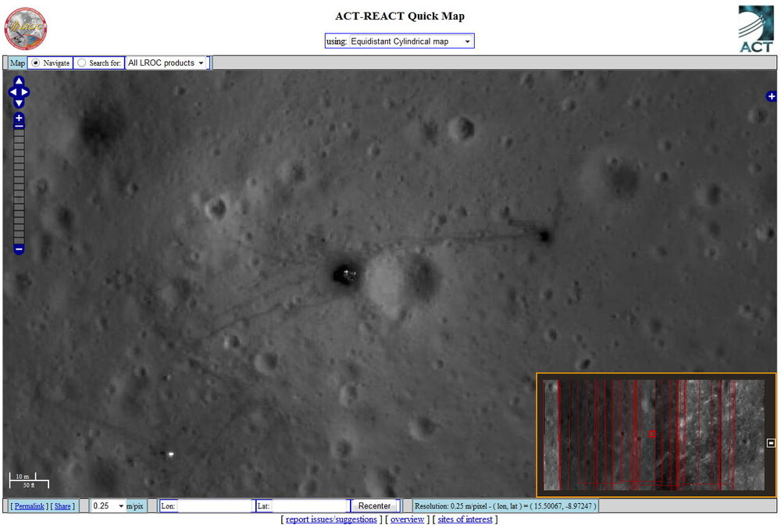Viewport: 781px width, 532px height.
Task: Collapse the overview inset map with its side arrow
Action: point(769,441)
